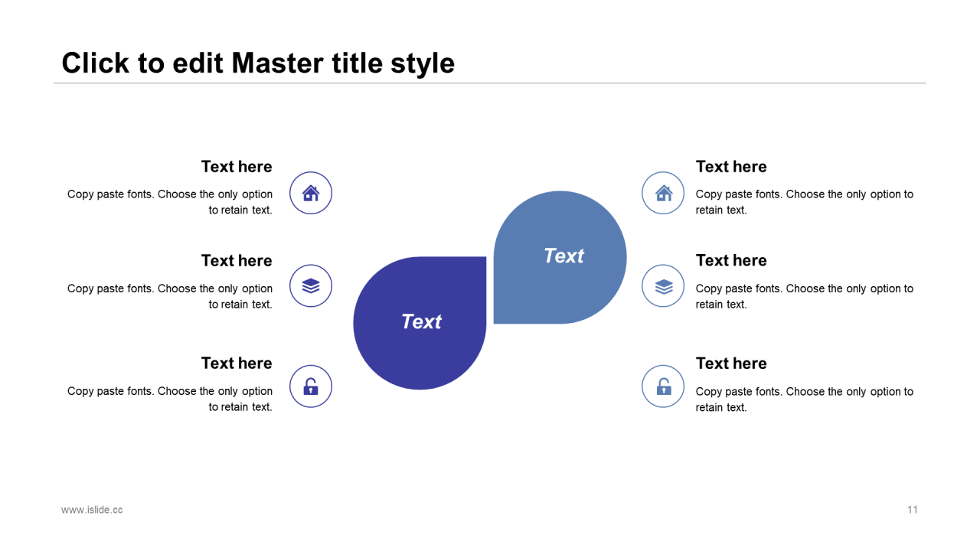Click 'Text here' heading beside the indigo padlock icon
The height and width of the screenshot is (551, 980).
coord(237,364)
